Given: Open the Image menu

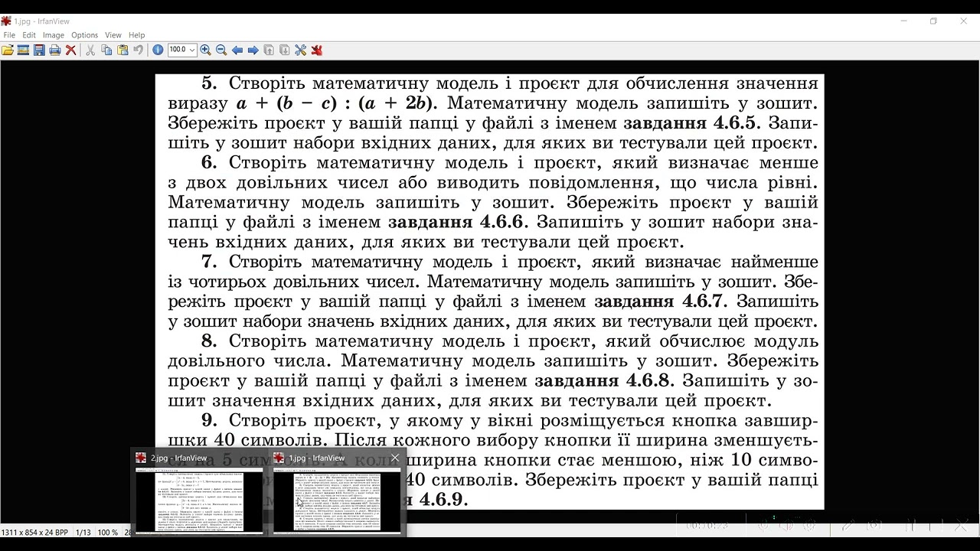Looking at the screenshot, I should [x=54, y=35].
